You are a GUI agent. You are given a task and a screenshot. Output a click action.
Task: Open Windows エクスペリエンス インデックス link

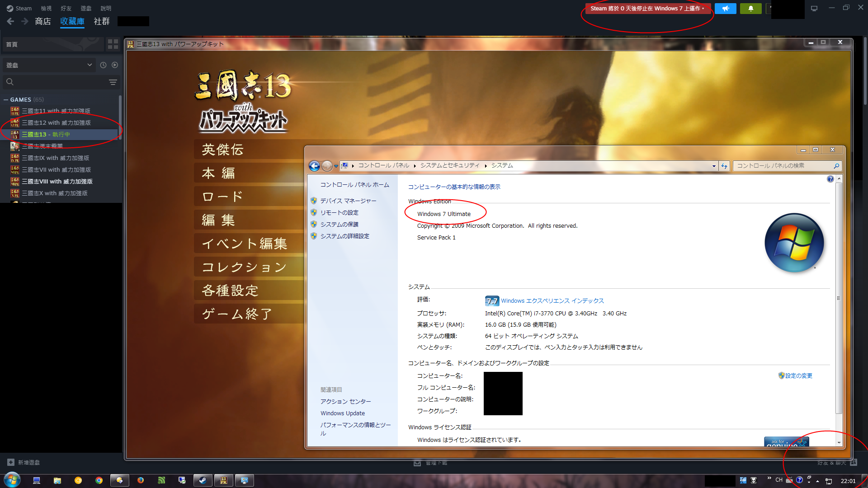point(552,300)
